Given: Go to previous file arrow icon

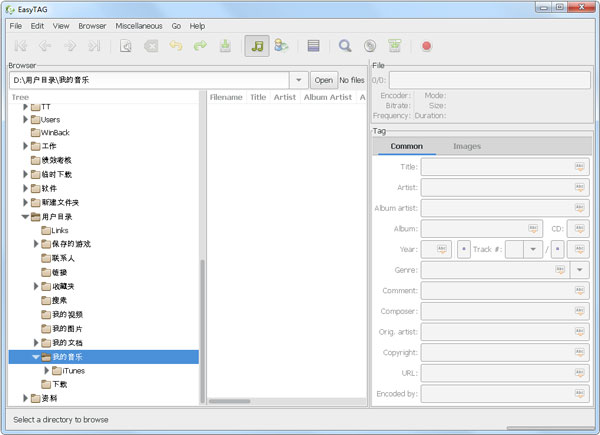Looking at the screenshot, I should 45,46.
